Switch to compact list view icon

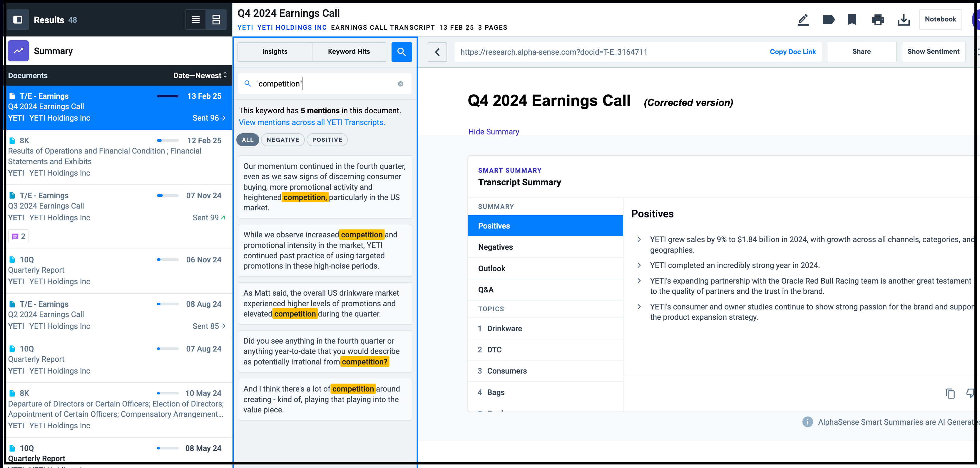(x=195, y=20)
